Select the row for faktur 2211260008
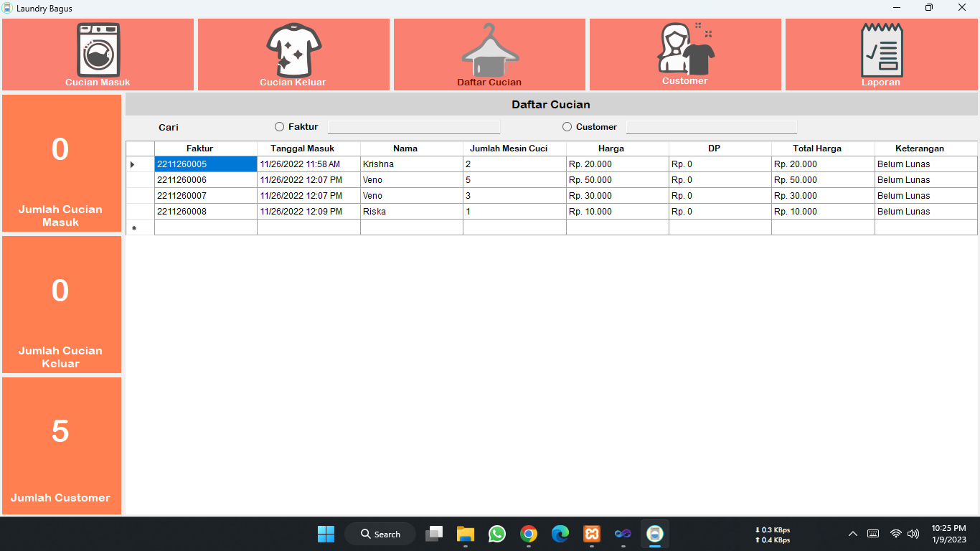 [205, 211]
